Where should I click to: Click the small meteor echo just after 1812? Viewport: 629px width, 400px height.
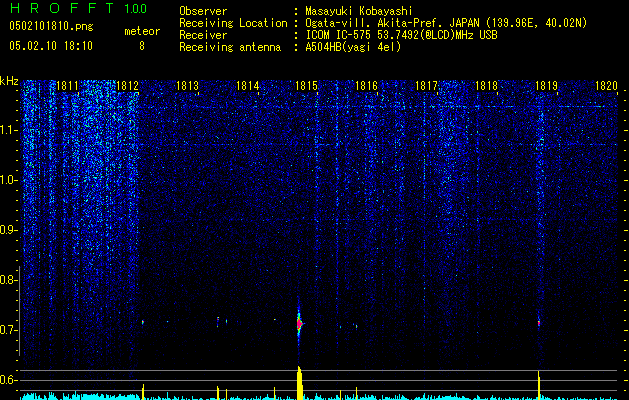[x=143, y=322]
